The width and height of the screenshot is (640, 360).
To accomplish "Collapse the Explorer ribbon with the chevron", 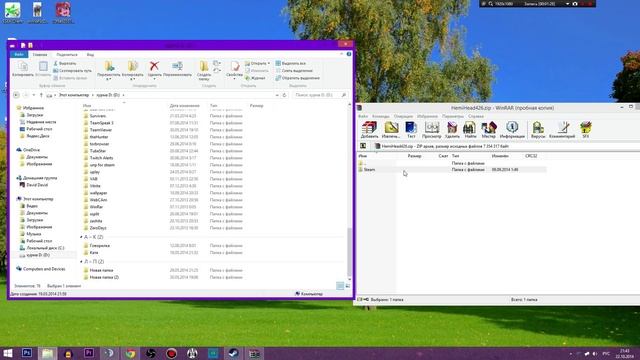I will [x=342, y=54].
